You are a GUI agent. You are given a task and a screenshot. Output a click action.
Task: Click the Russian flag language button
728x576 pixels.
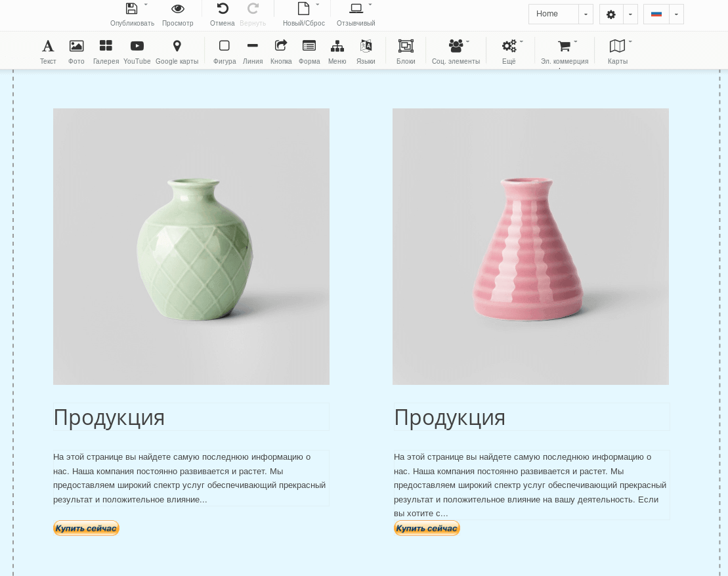pos(656,14)
